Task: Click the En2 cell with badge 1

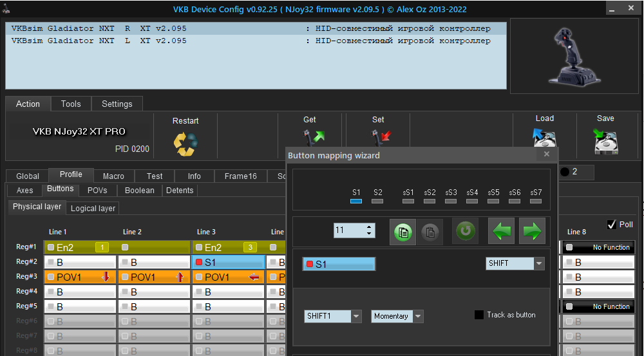Action: tap(80, 247)
